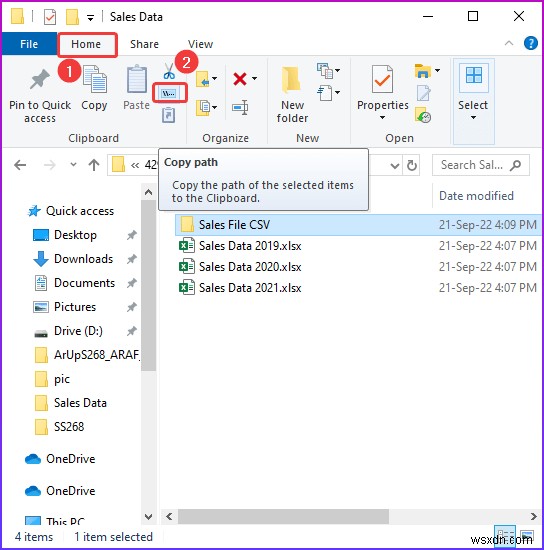
Task: Click the New folder icon
Action: pos(291,80)
